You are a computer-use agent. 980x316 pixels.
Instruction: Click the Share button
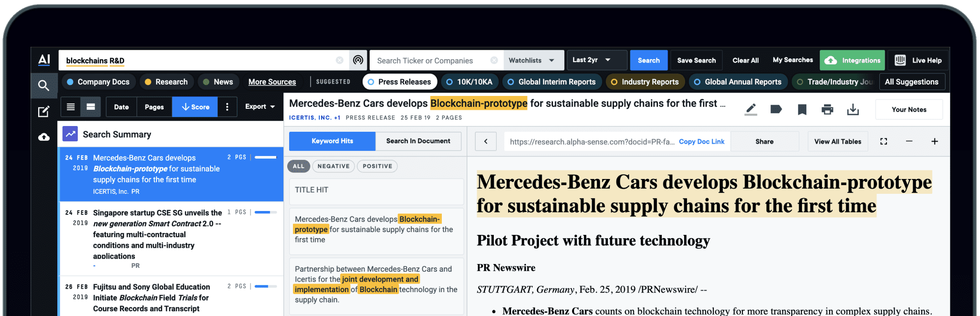(764, 141)
